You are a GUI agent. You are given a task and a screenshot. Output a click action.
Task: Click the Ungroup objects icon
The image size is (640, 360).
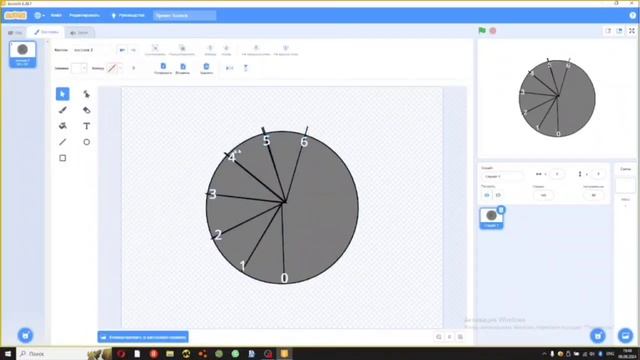(x=182, y=49)
